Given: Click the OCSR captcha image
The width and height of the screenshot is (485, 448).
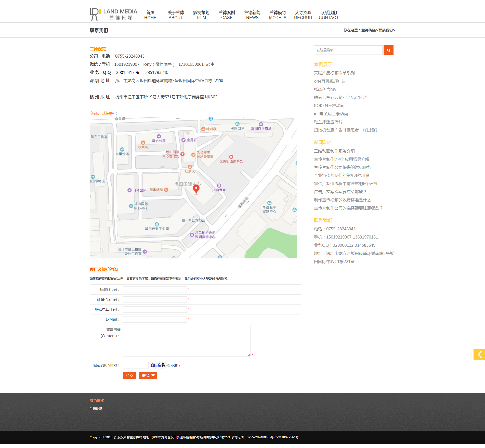Looking at the screenshot, I should click(158, 365).
